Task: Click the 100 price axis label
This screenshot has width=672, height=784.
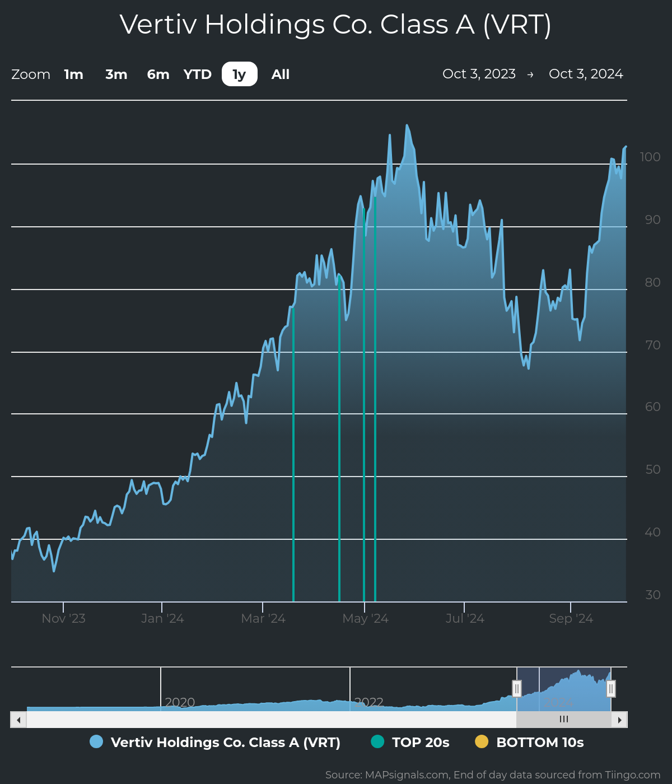Action: coord(650,157)
